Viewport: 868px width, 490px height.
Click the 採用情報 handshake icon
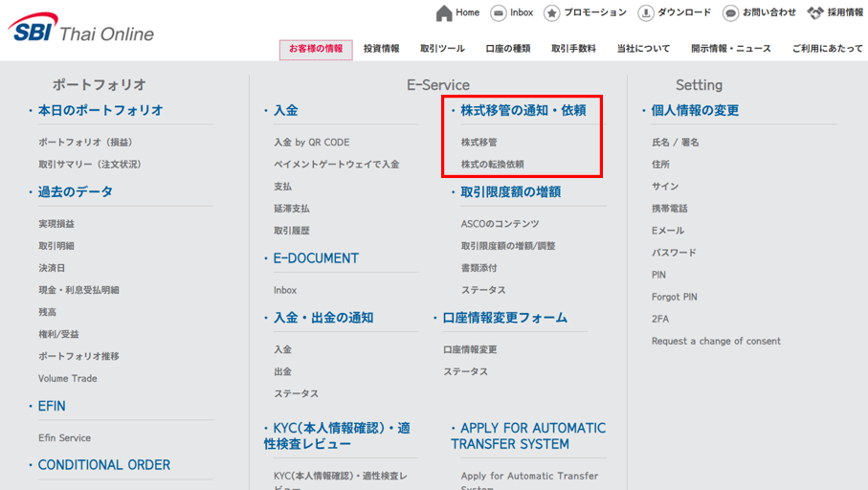(x=815, y=12)
